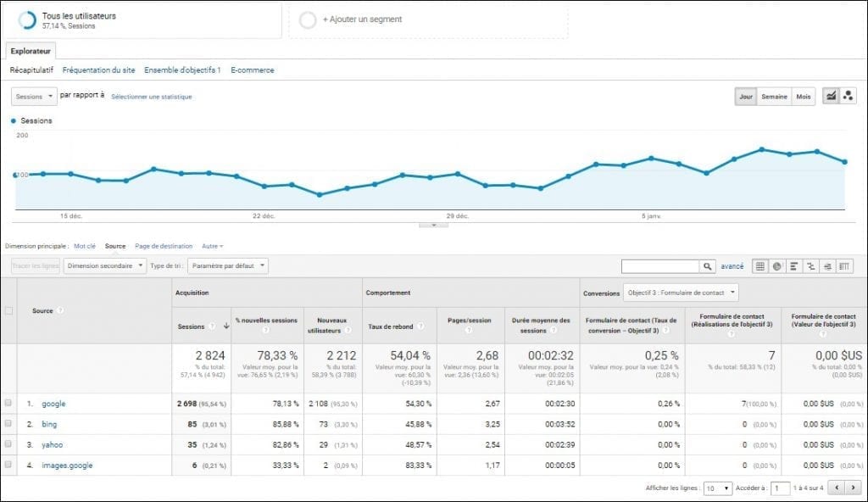The width and height of the screenshot is (868, 502).
Task: Click help icon under Pages/session
Action: click(x=469, y=330)
